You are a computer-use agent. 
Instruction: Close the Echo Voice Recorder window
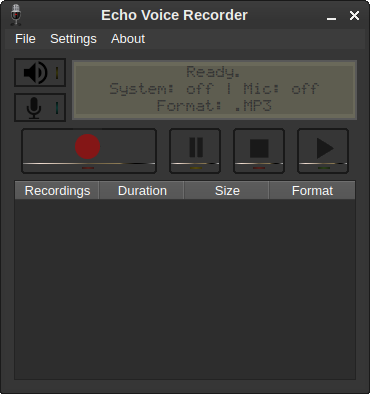point(354,15)
